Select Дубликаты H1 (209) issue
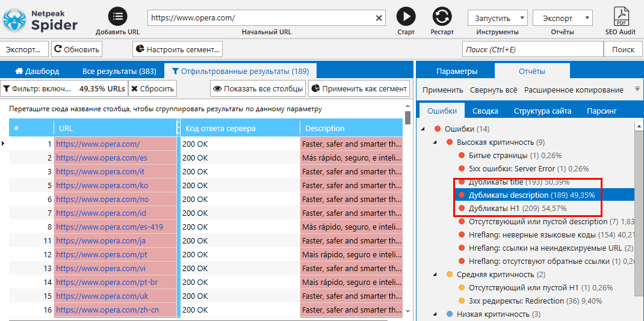 coord(518,208)
